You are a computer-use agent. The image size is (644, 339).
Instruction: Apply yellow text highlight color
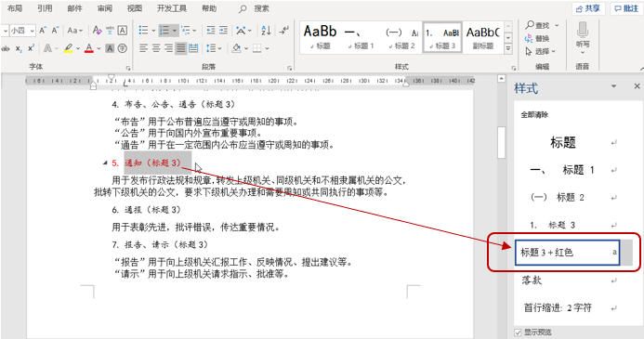click(69, 48)
